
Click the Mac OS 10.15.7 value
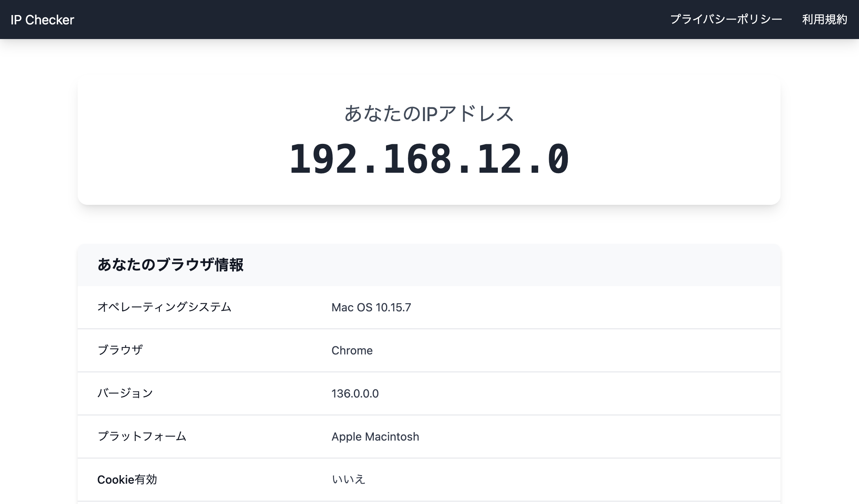(371, 308)
